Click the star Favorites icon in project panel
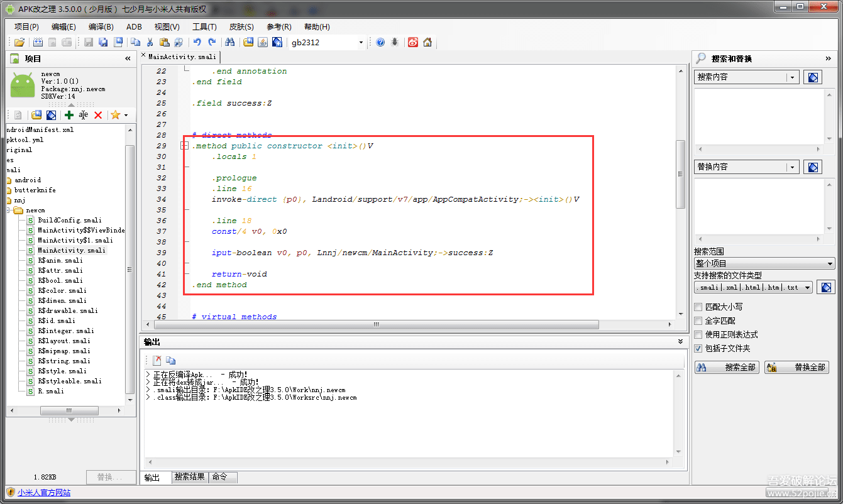843x504 pixels. coord(115,115)
